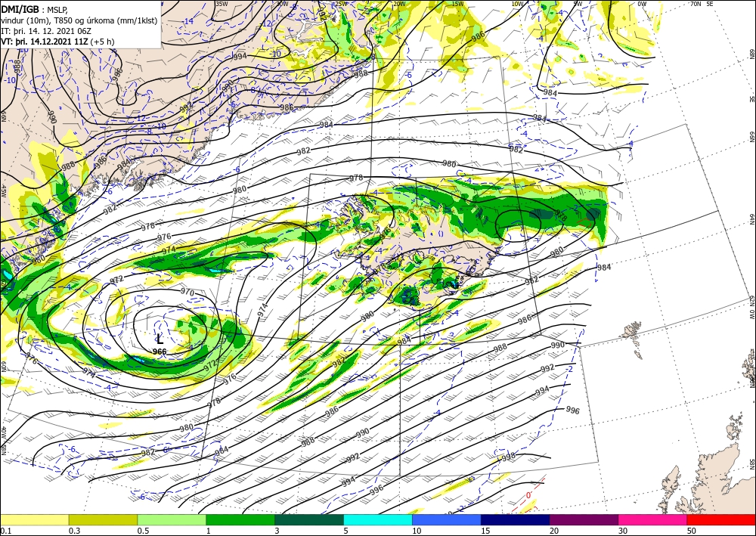
Task: Pick the blue 10–15 legend swatch
Action: [447, 519]
